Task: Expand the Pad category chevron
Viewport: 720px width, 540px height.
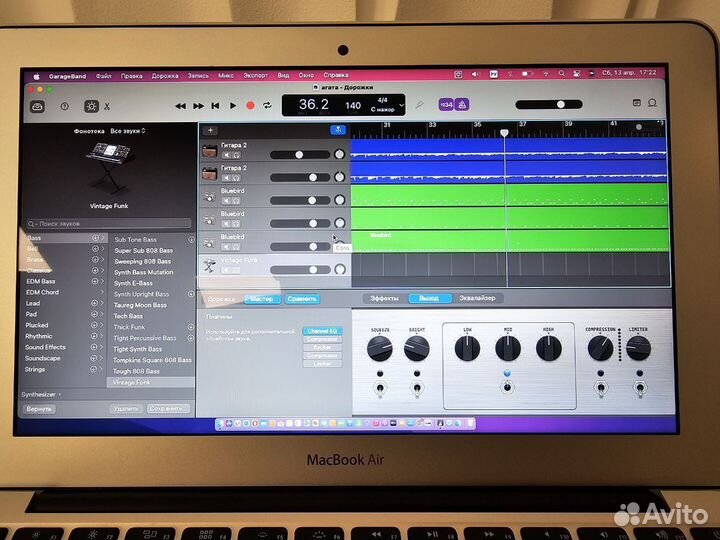Action: point(101,314)
